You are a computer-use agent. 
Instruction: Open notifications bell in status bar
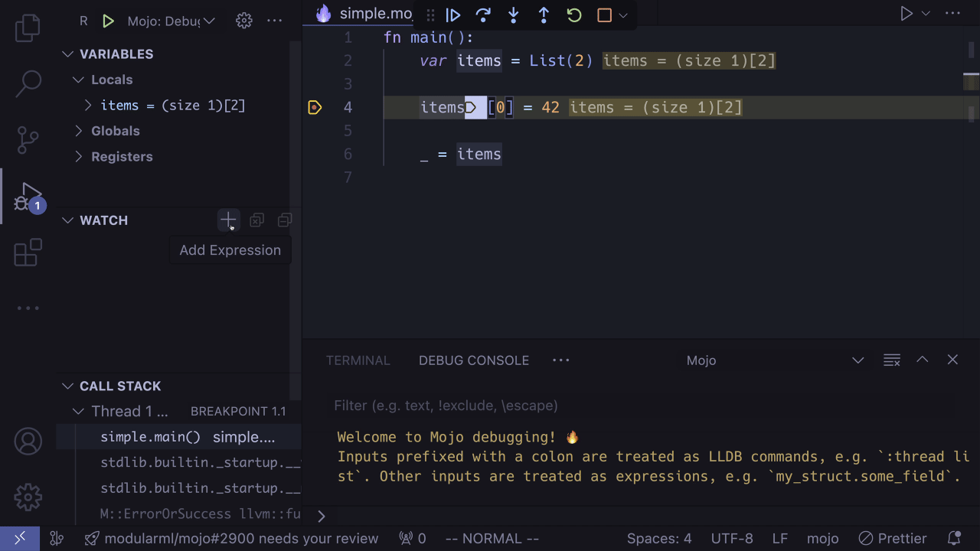point(954,539)
